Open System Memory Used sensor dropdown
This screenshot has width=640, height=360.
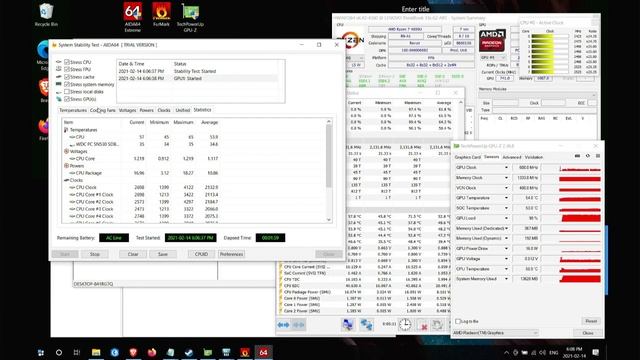coord(506,279)
